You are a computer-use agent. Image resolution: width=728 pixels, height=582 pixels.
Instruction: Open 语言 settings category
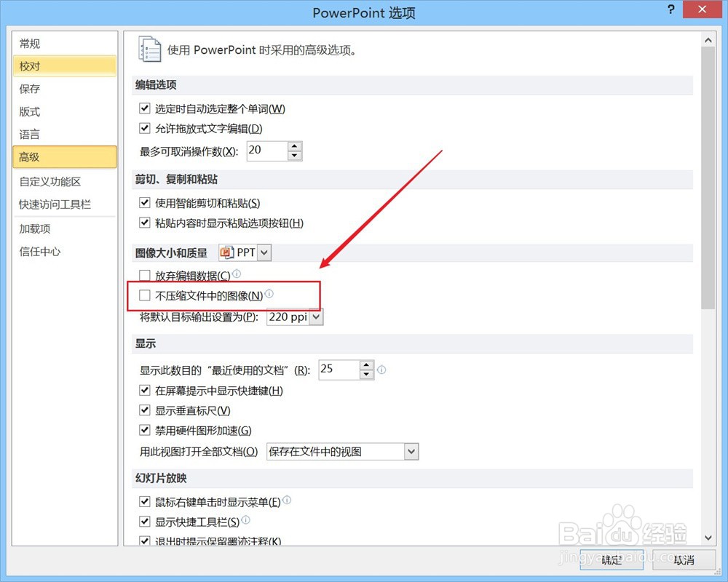click(x=65, y=134)
